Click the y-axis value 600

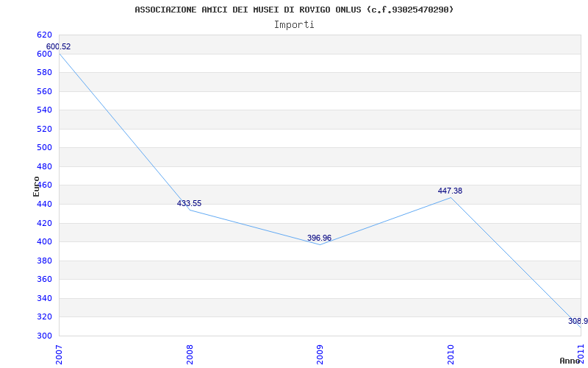tap(44, 54)
